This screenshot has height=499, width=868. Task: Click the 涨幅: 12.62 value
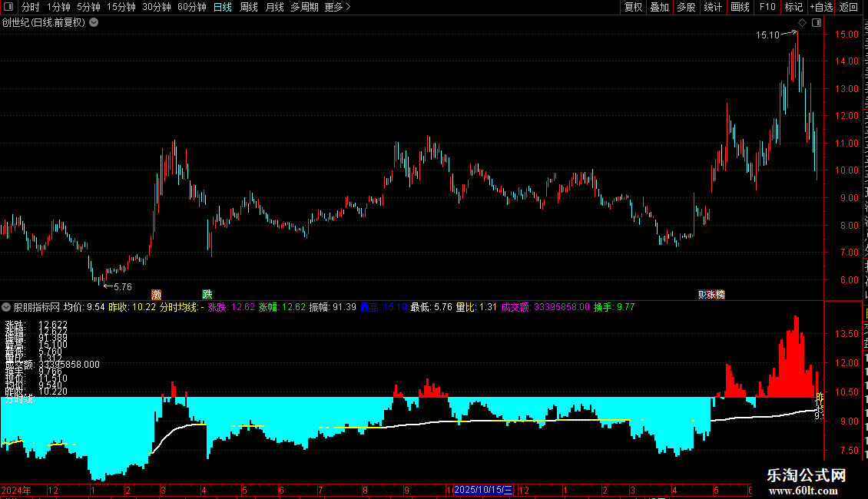click(282, 307)
